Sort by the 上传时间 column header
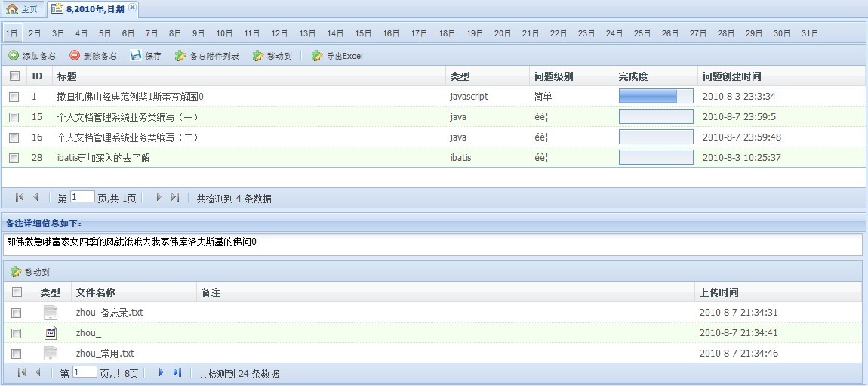 click(779, 292)
